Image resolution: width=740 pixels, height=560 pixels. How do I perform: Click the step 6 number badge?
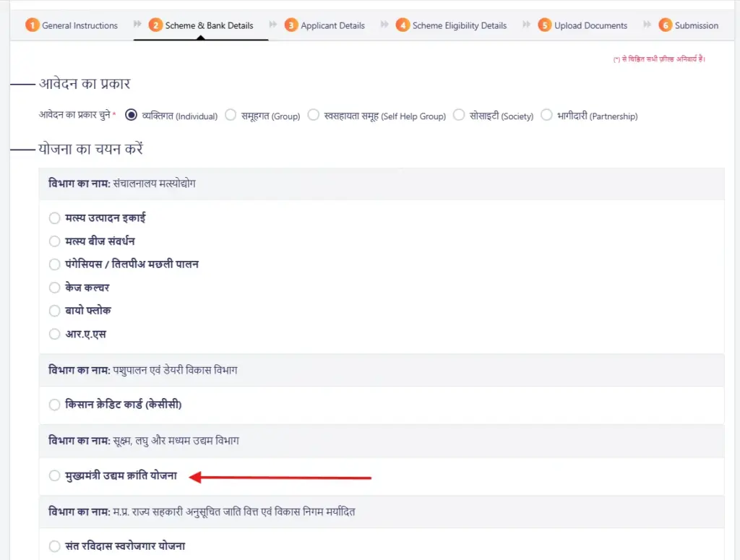(x=666, y=25)
